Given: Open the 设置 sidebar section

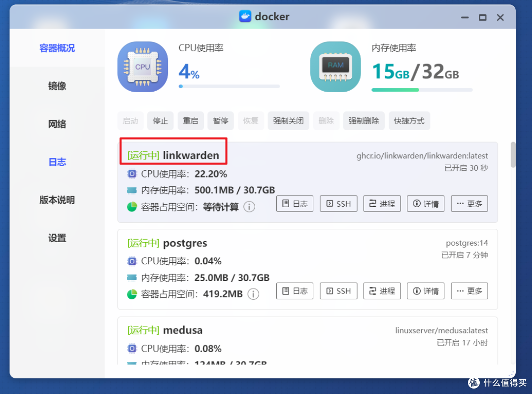Looking at the screenshot, I should click(57, 238).
